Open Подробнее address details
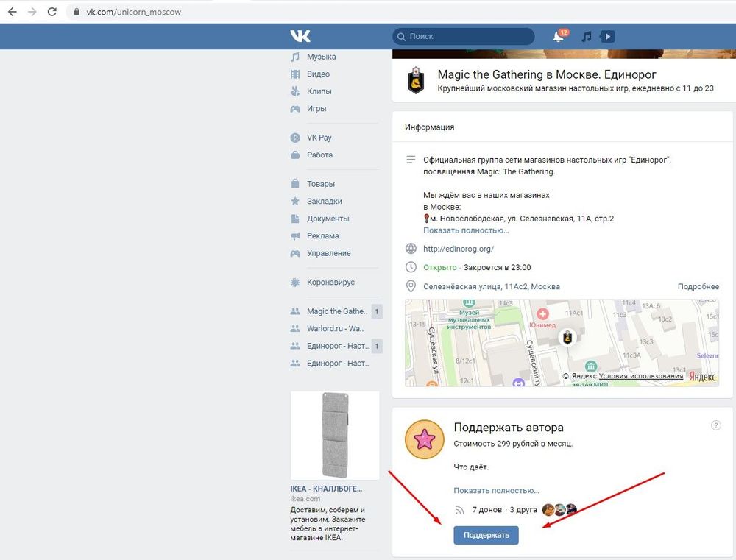736x560 pixels. click(698, 286)
